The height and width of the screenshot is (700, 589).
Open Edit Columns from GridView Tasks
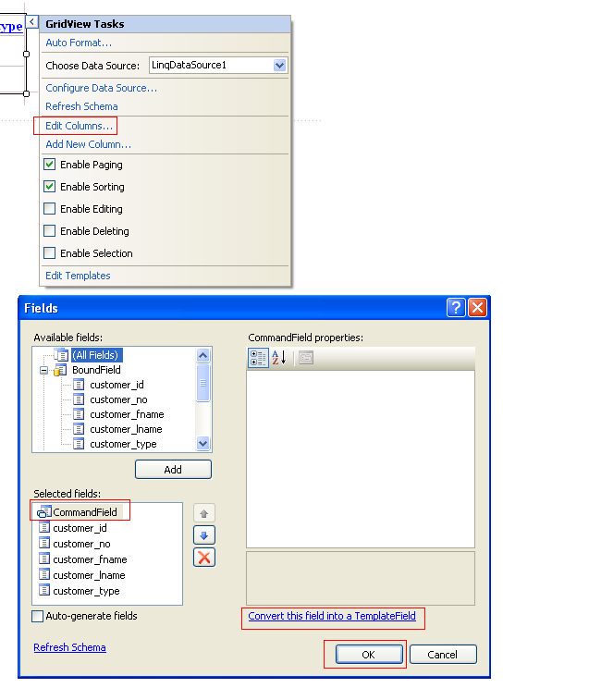coord(80,126)
